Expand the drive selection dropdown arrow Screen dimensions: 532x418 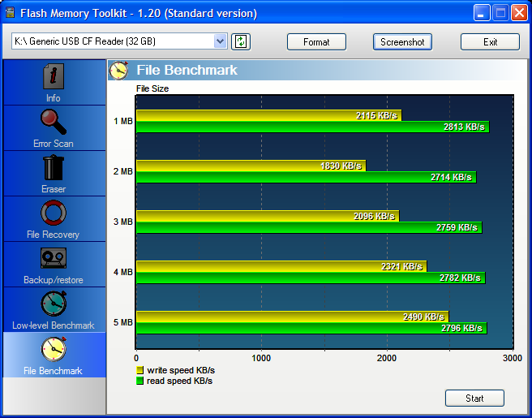click(221, 41)
